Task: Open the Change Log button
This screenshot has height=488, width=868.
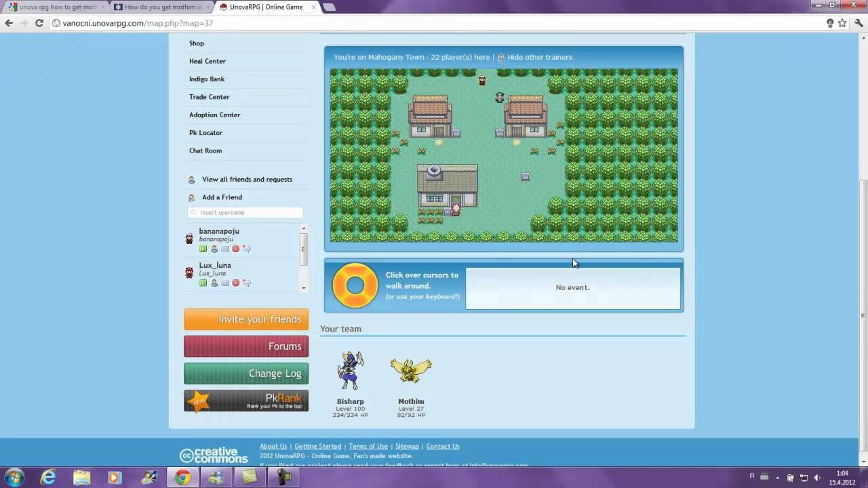Action: pyautogui.click(x=246, y=373)
